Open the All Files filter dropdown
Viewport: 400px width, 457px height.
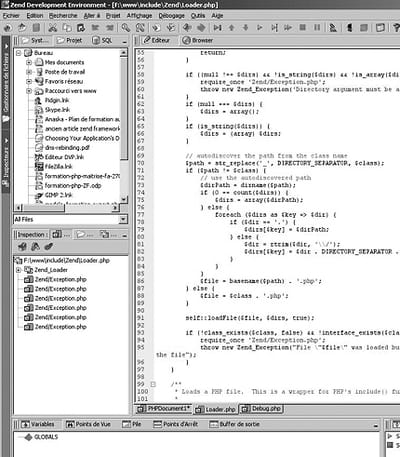pos(123,219)
